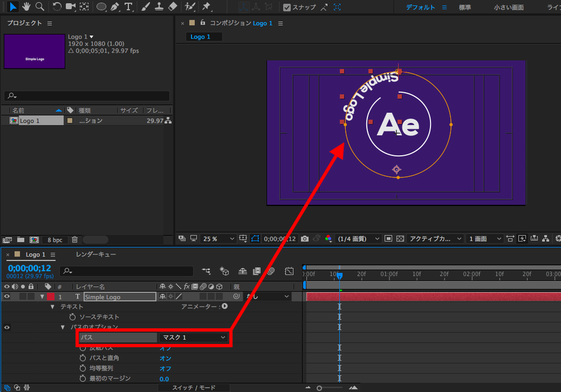Click the red label color of layer 1
561x392 pixels.
[x=51, y=297]
